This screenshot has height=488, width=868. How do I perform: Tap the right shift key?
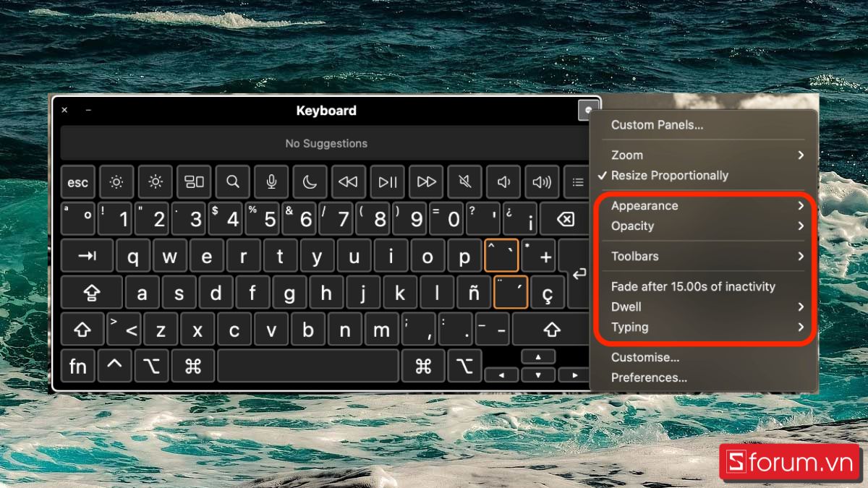tap(552, 330)
